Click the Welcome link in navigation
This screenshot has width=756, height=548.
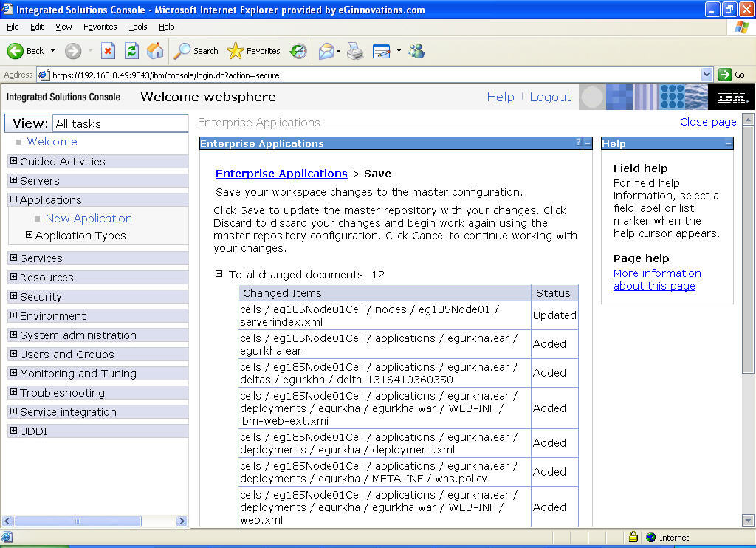click(x=52, y=142)
